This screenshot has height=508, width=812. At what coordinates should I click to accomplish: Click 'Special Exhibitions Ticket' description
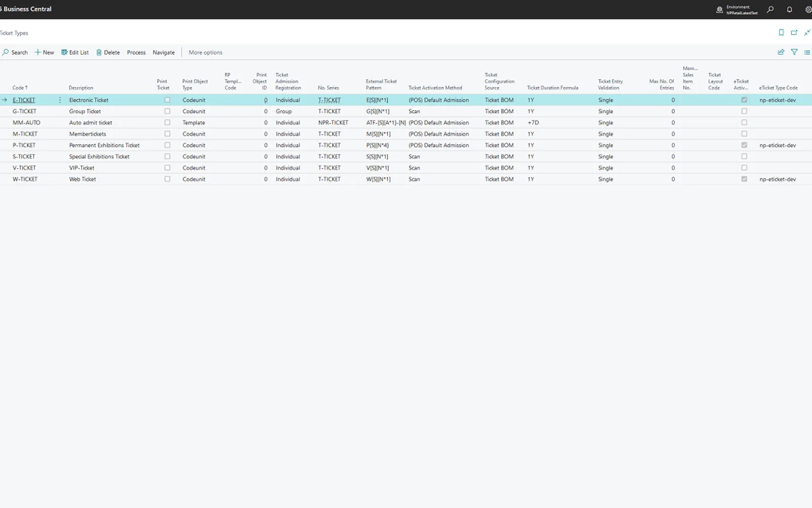coord(99,156)
